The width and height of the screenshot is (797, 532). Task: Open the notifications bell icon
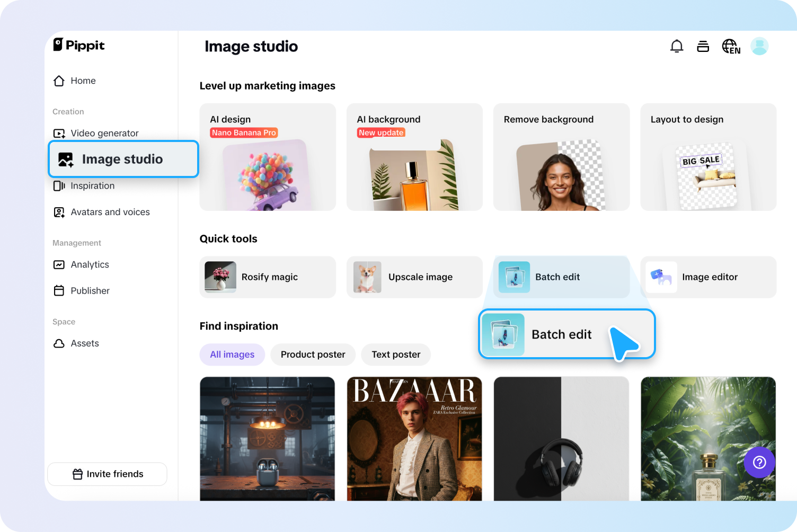(x=677, y=46)
